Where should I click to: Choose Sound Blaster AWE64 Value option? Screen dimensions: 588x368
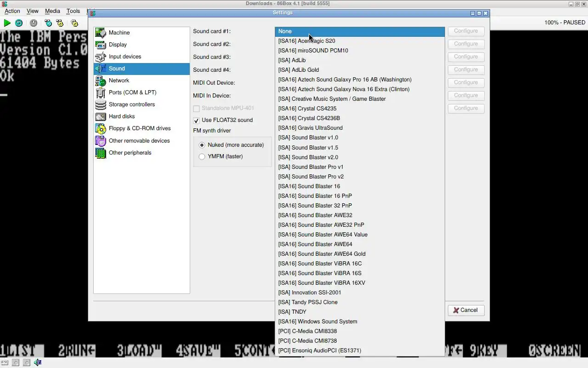click(360, 235)
